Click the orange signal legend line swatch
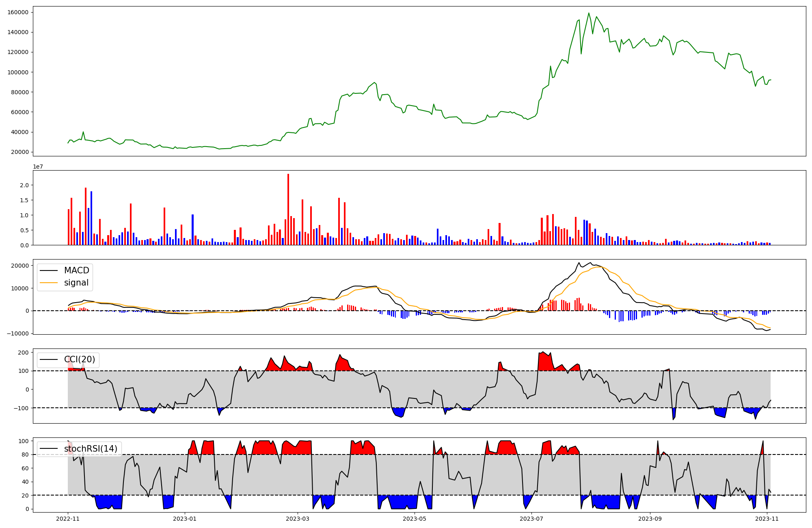 (50, 283)
